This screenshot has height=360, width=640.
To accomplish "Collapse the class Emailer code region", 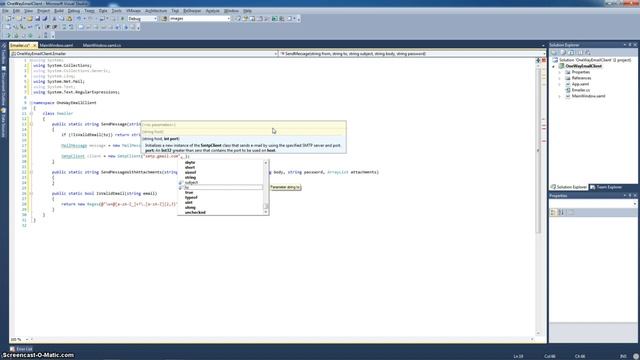I will (x=31, y=113).
